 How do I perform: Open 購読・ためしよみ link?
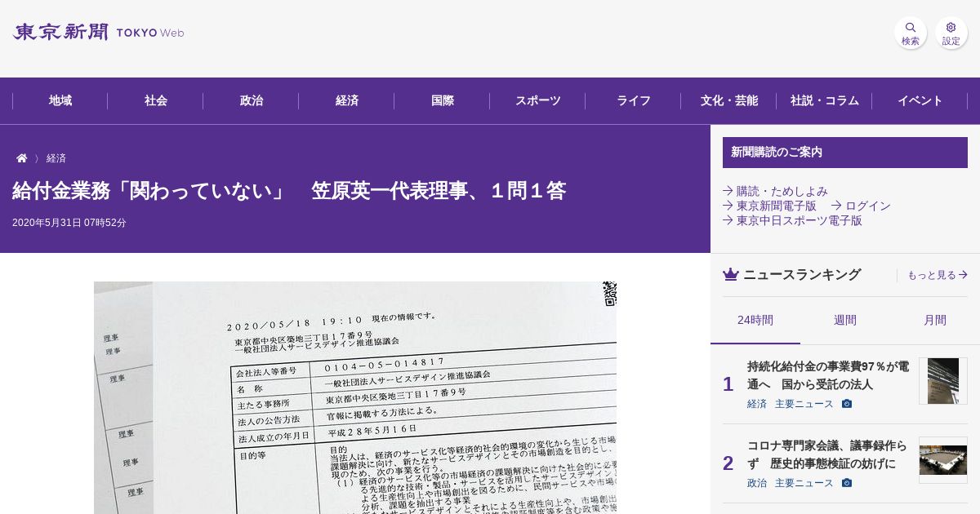(x=775, y=191)
